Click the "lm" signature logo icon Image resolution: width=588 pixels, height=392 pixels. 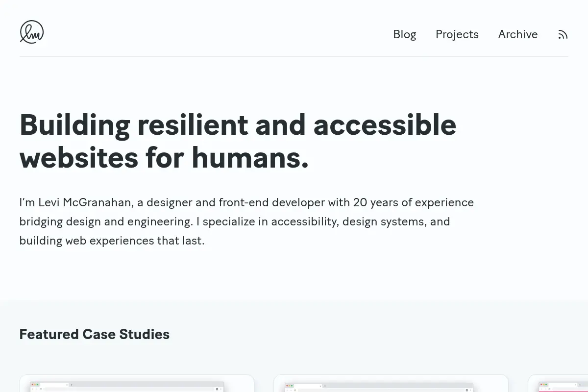coord(32,32)
